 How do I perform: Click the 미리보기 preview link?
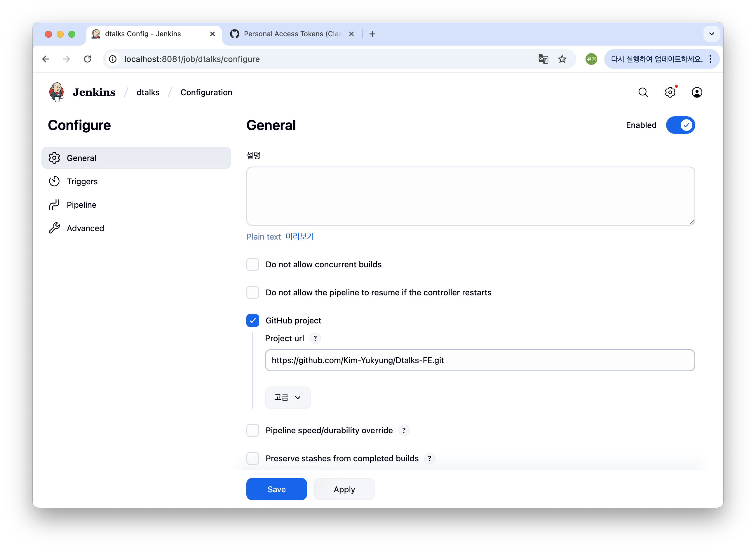[x=300, y=236]
